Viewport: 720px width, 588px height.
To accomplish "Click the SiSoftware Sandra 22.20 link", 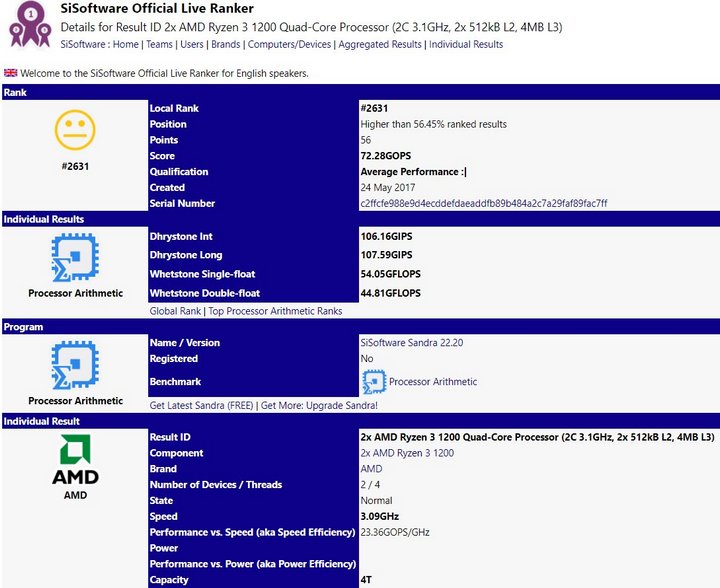I will pyautogui.click(x=411, y=343).
